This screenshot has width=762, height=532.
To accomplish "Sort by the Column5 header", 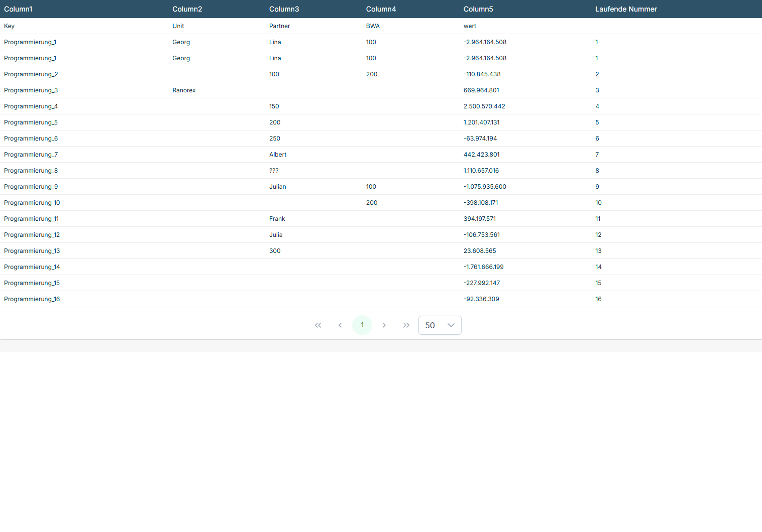I will 478,9.
